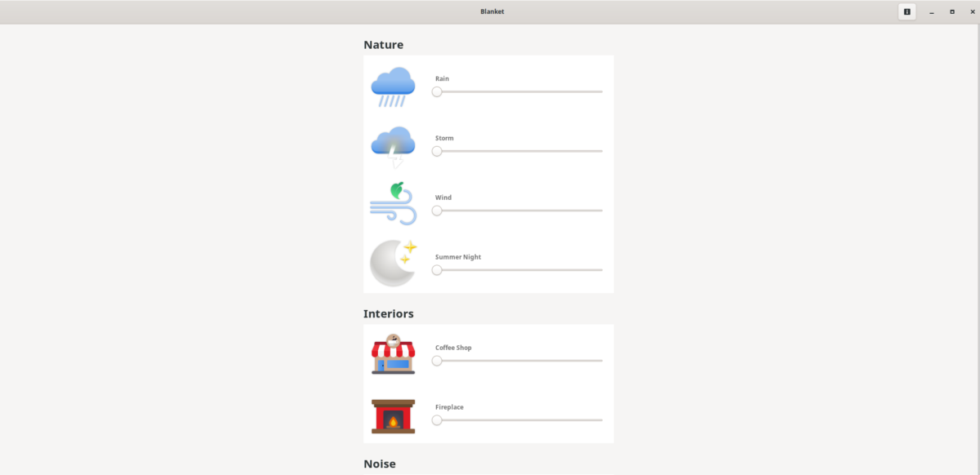Set the Summer Night volume slider
This screenshot has width=980, height=475.
[x=517, y=270]
